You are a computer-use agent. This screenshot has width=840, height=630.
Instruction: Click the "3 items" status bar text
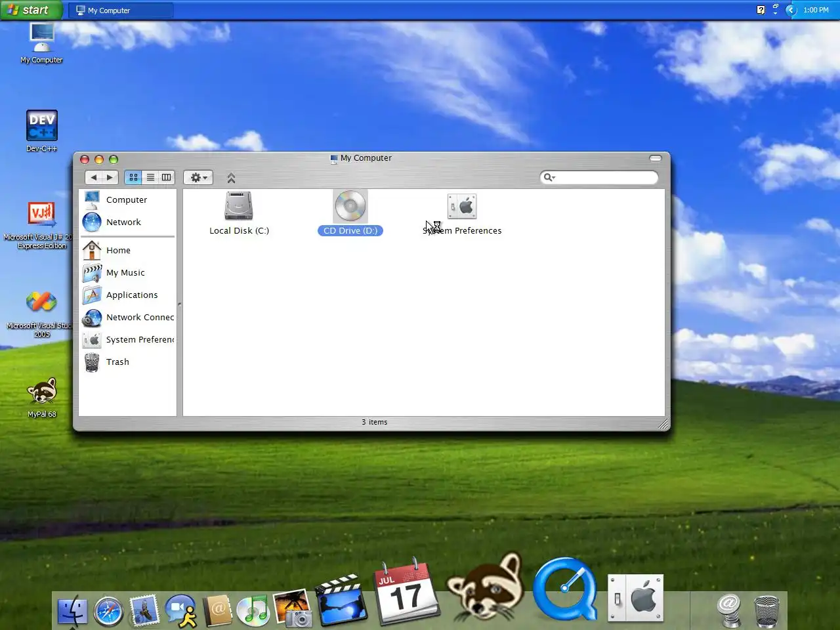tap(374, 422)
